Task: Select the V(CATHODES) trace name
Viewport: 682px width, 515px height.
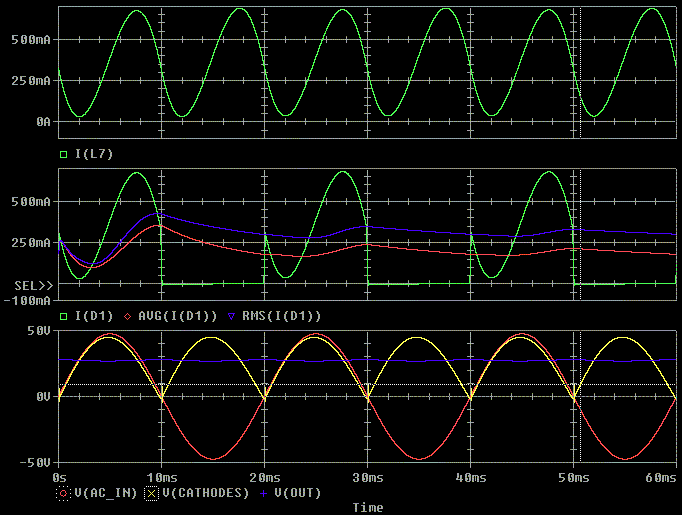Action: tap(198, 493)
